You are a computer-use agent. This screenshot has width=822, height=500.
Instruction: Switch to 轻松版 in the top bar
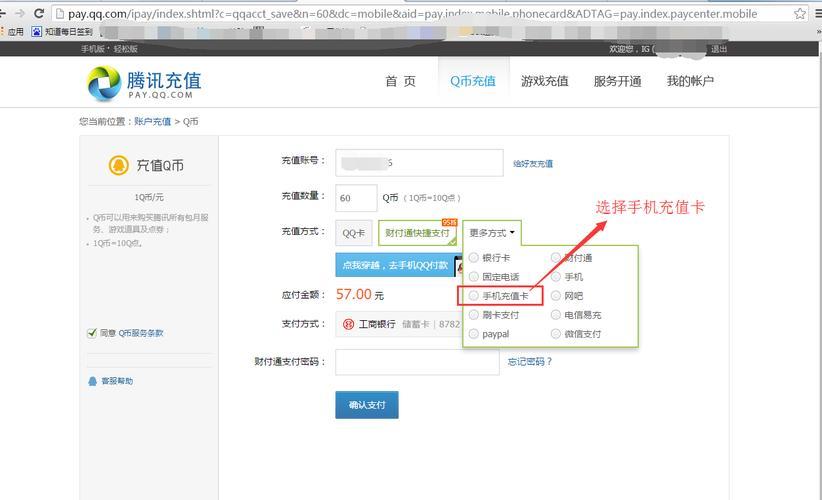pyautogui.click(x=126, y=49)
